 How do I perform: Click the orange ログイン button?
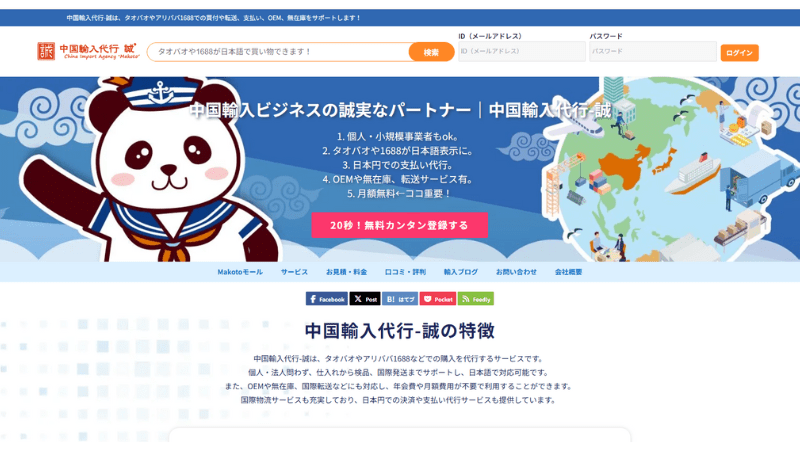tap(739, 53)
